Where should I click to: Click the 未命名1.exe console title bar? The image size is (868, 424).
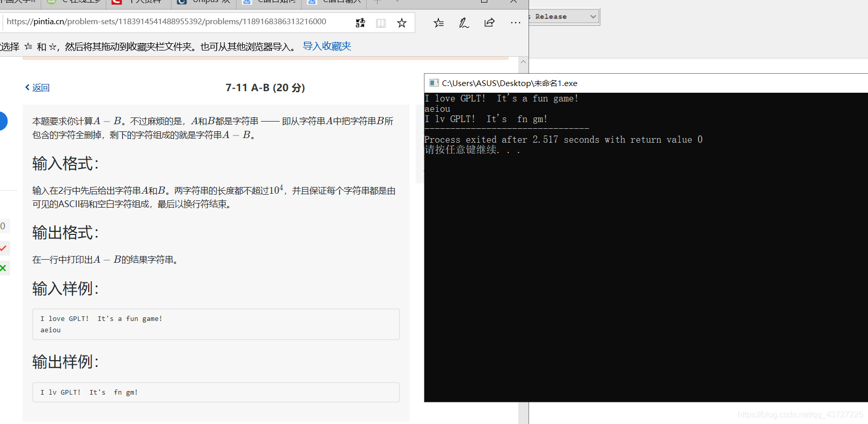coord(646,83)
